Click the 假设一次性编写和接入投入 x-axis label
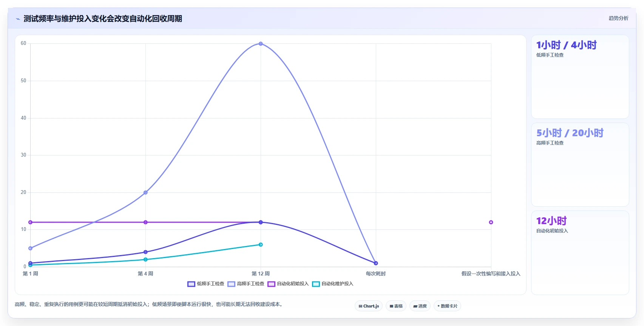The height and width of the screenshot is (326, 644). point(491,274)
